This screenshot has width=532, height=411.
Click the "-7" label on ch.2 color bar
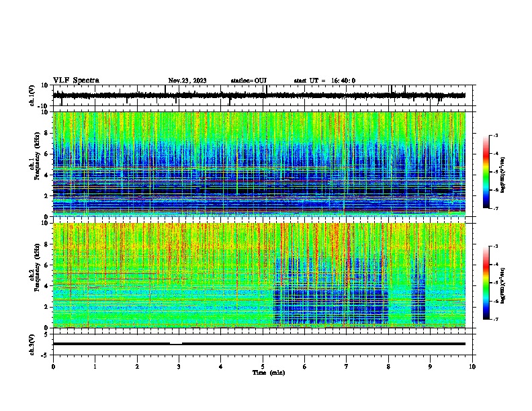click(496, 319)
